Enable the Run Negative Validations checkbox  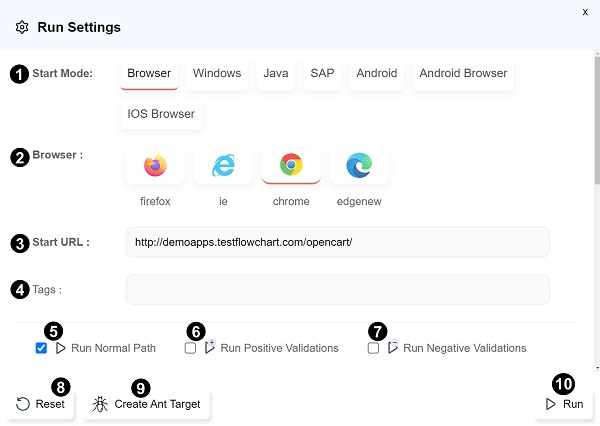coord(373,348)
